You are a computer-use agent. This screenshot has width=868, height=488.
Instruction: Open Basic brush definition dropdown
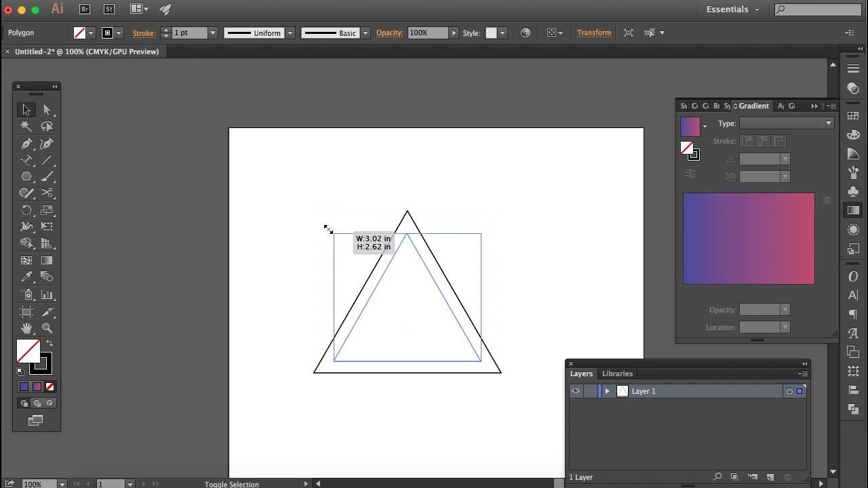click(365, 33)
